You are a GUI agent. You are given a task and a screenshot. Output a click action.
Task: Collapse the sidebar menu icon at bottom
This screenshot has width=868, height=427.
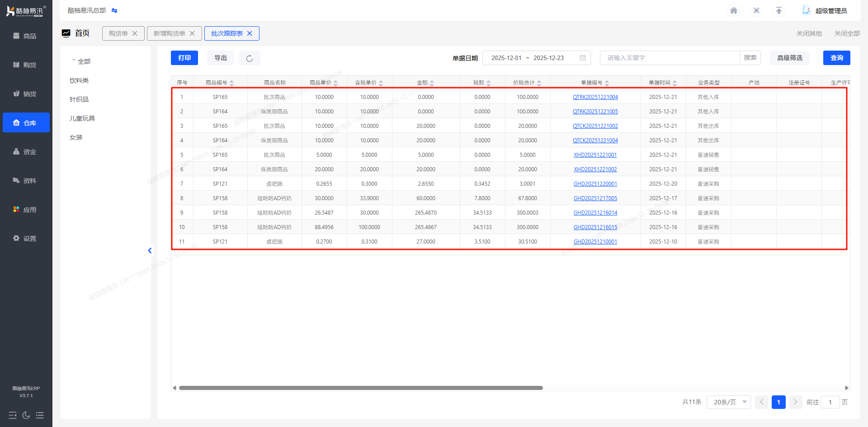(x=13, y=415)
